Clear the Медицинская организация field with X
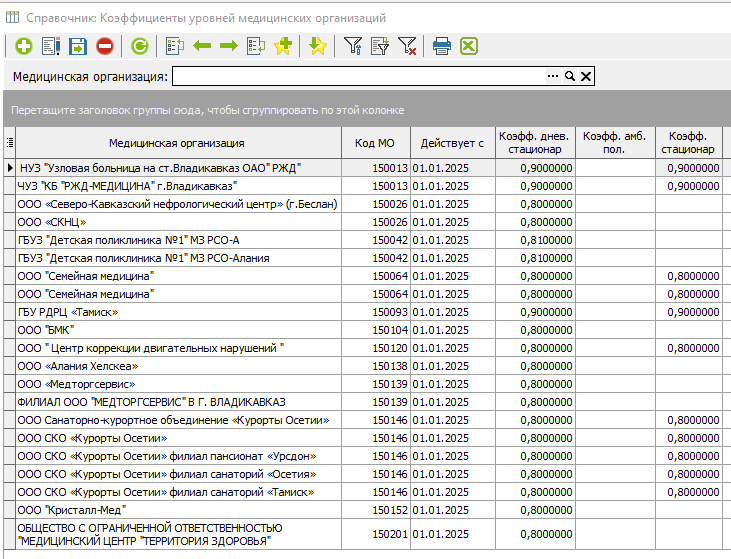The height and width of the screenshot is (559, 731). pos(586,77)
